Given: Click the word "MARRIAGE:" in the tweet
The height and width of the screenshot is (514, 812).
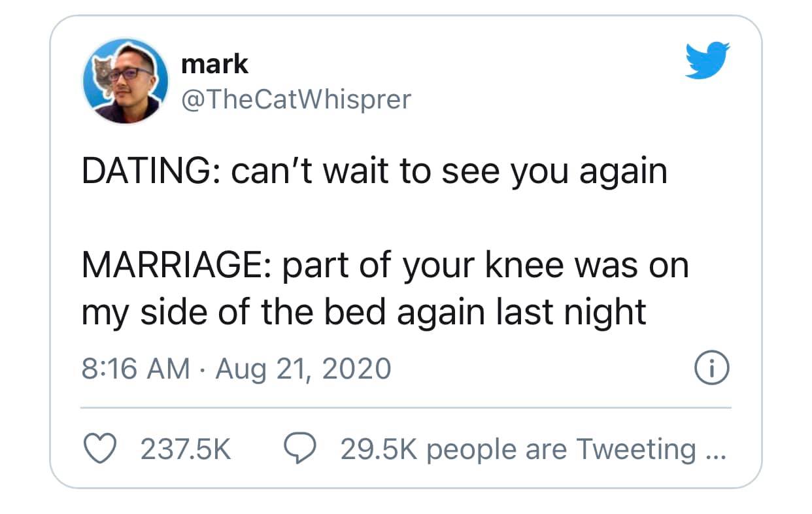Looking at the screenshot, I should pyautogui.click(x=170, y=267).
